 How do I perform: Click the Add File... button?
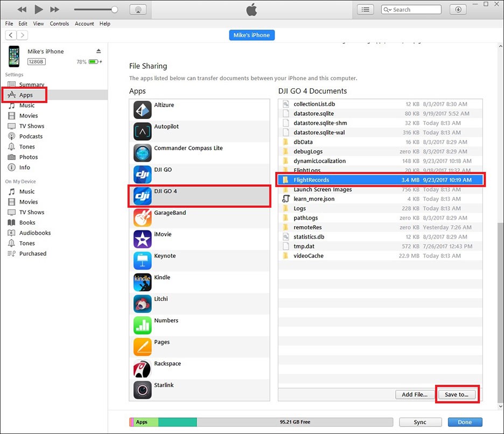[414, 395]
